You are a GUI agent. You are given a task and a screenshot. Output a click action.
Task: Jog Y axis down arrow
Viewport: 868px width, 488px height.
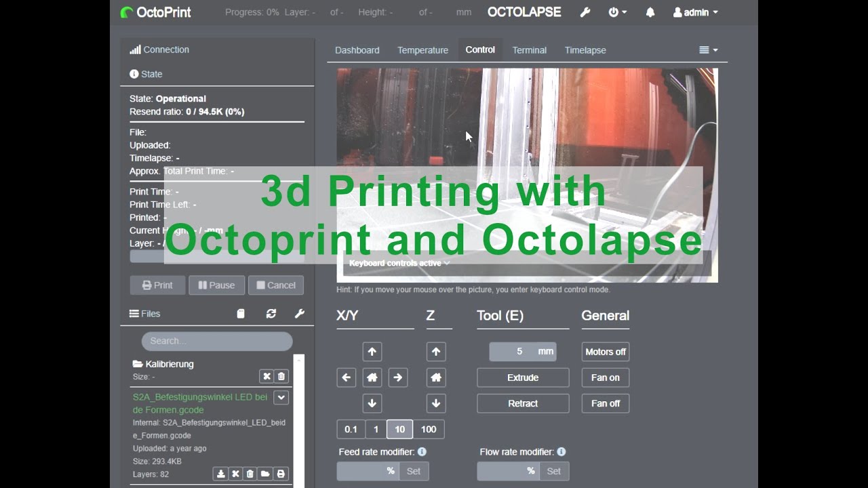click(372, 403)
